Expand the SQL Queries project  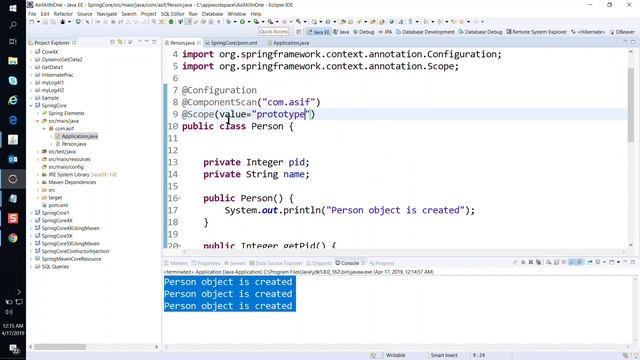31,267
